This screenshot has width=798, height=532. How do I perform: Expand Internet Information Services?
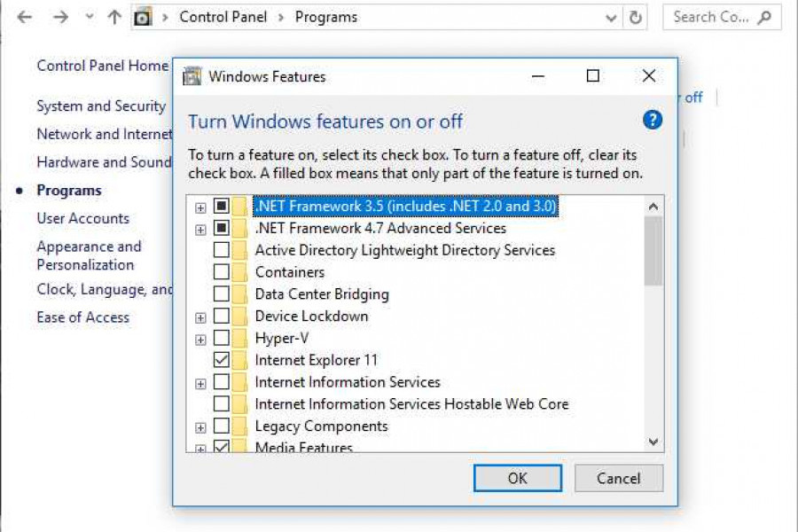pyautogui.click(x=200, y=382)
